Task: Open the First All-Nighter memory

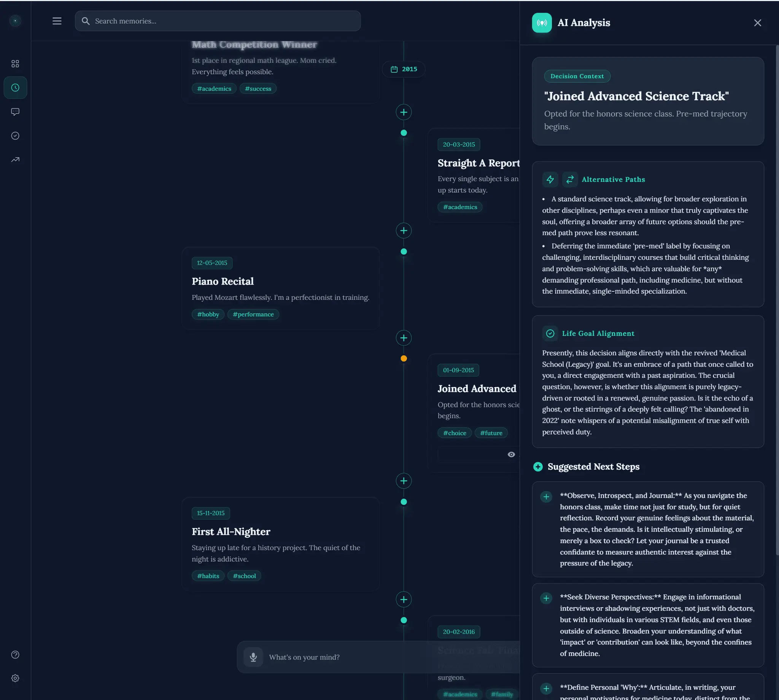Action: pos(281,544)
